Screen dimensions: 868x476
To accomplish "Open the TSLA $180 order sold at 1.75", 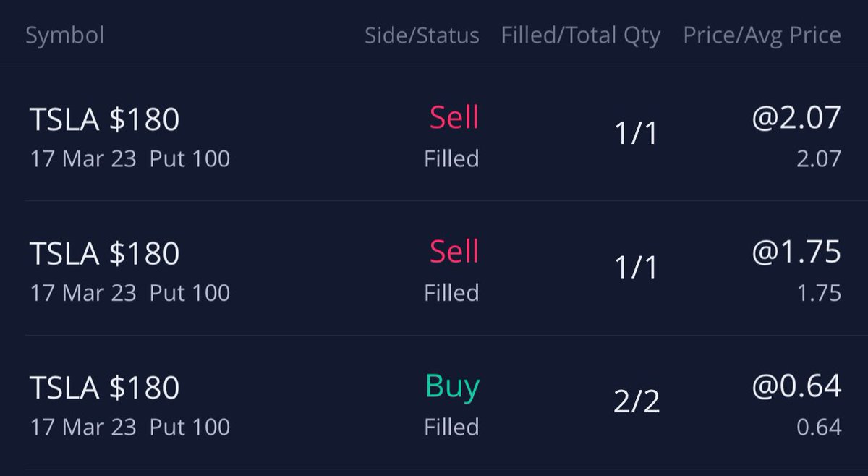I will click(434, 268).
